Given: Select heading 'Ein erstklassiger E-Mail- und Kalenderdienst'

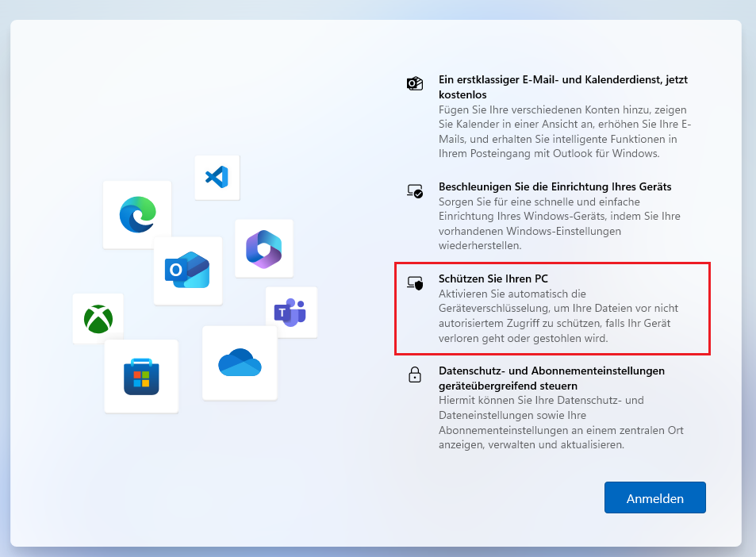Looking at the screenshot, I should coord(563,86).
